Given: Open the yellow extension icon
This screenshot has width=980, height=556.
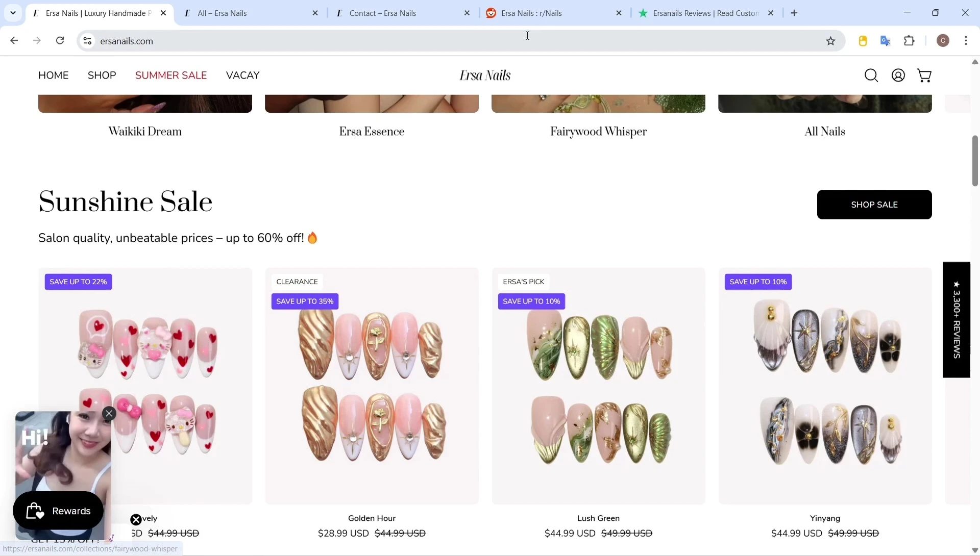Looking at the screenshot, I should point(863,41).
